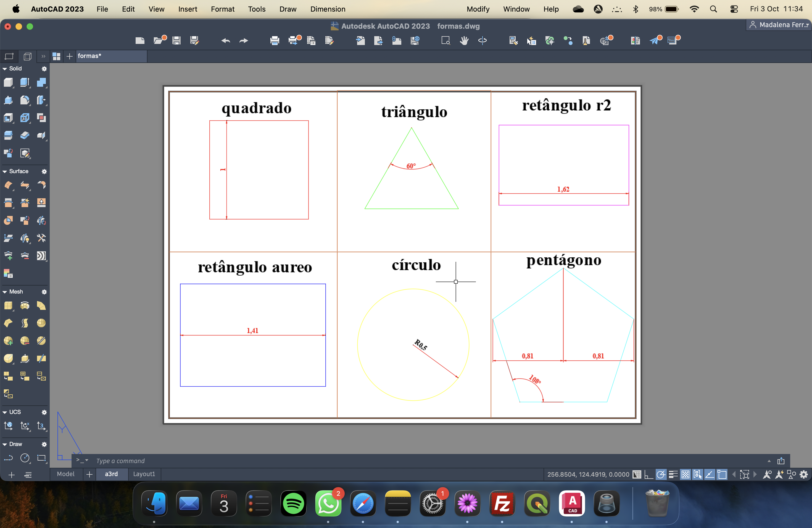The image size is (812, 528).
Task: Toggle polar tracking in status bar
Action: click(661, 474)
